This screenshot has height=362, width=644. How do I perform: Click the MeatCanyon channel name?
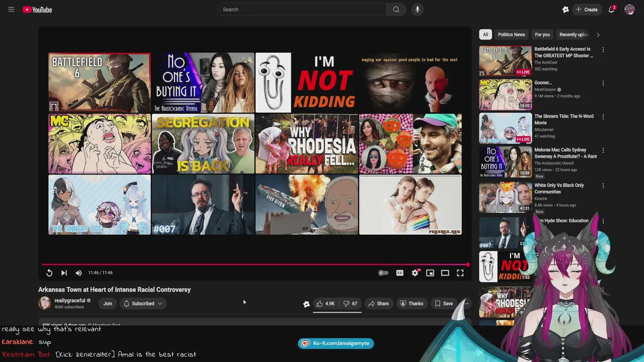pos(545,89)
